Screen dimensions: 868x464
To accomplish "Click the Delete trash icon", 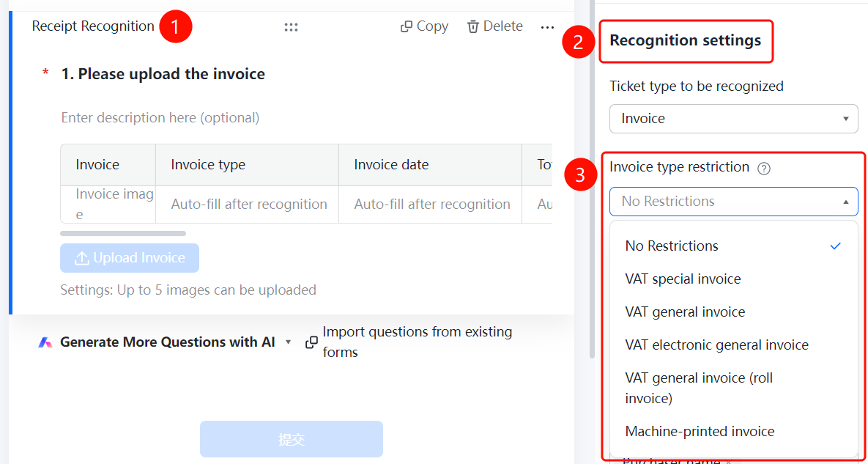I will tap(472, 26).
